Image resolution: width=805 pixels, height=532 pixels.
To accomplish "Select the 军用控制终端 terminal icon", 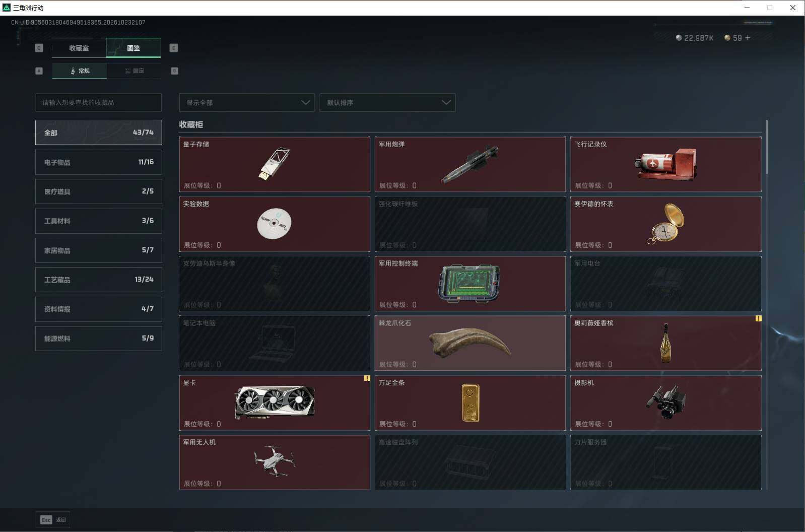I will tap(469, 283).
